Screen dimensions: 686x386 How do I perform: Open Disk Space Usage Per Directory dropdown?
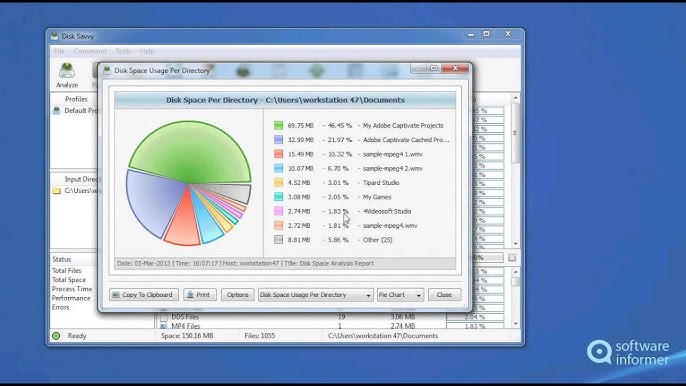point(315,295)
